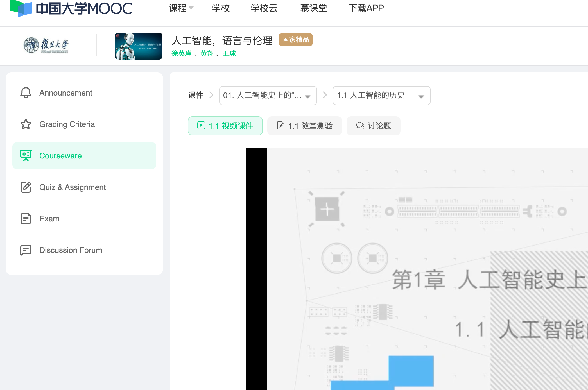The height and width of the screenshot is (390, 588).
Task: Click the Quiz & Assignment pencil icon
Action: click(x=26, y=187)
